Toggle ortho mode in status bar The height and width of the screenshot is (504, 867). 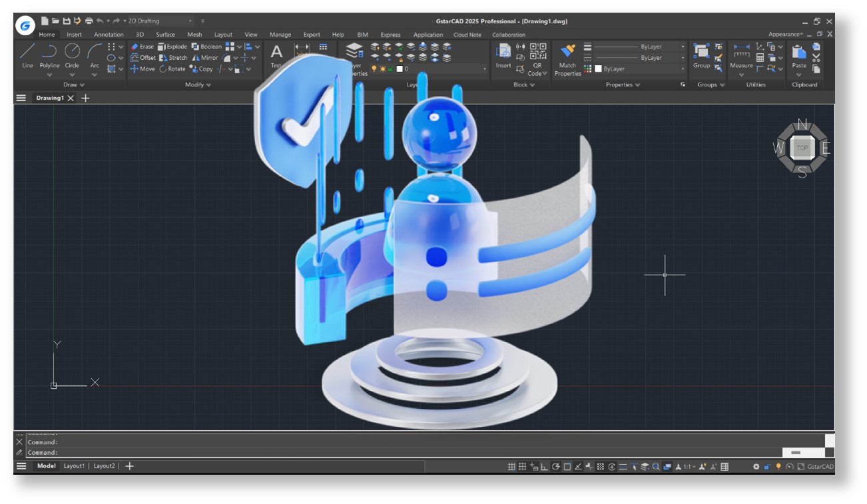[x=545, y=467]
